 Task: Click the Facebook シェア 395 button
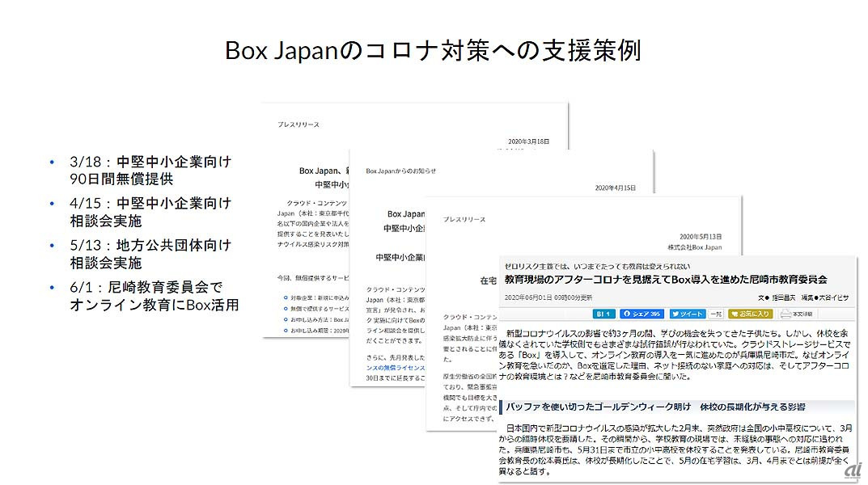coord(641,314)
